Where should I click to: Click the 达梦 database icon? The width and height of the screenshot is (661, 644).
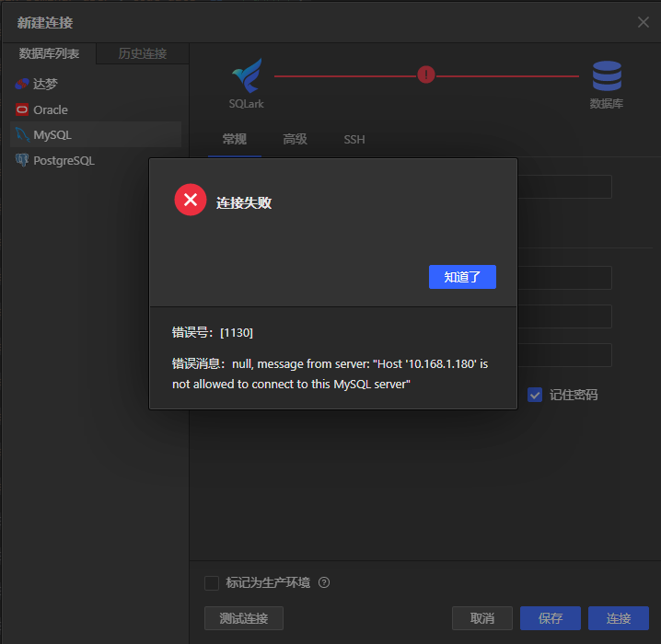click(x=22, y=84)
